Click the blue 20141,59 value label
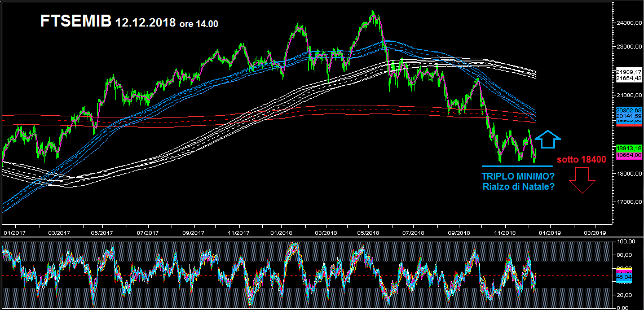The width and height of the screenshot is (644, 310). coord(628,116)
